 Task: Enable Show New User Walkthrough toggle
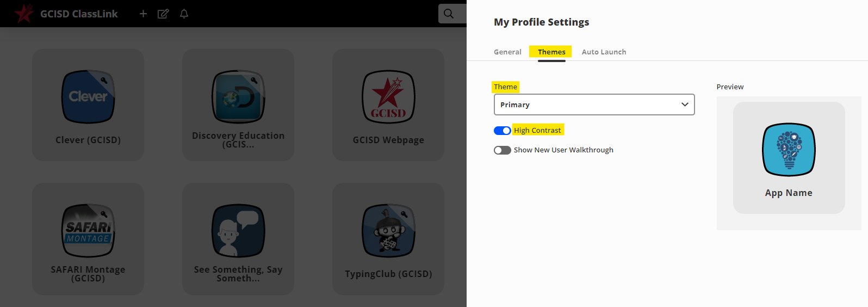coord(502,150)
